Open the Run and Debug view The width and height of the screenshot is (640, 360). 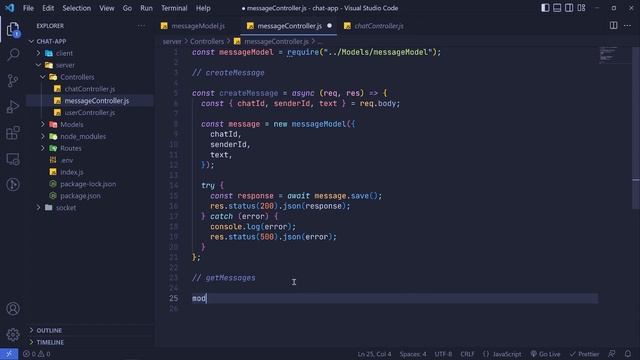click(x=13, y=107)
